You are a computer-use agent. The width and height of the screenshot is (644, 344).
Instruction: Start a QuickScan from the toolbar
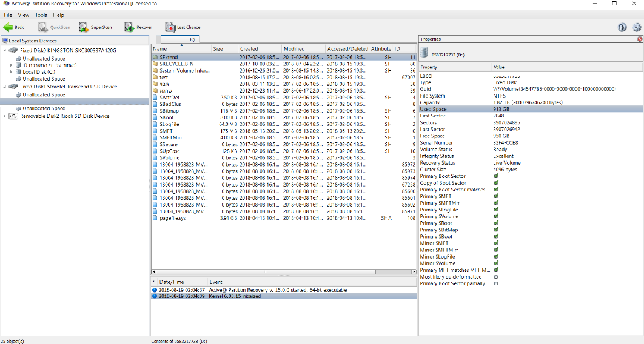[54, 27]
